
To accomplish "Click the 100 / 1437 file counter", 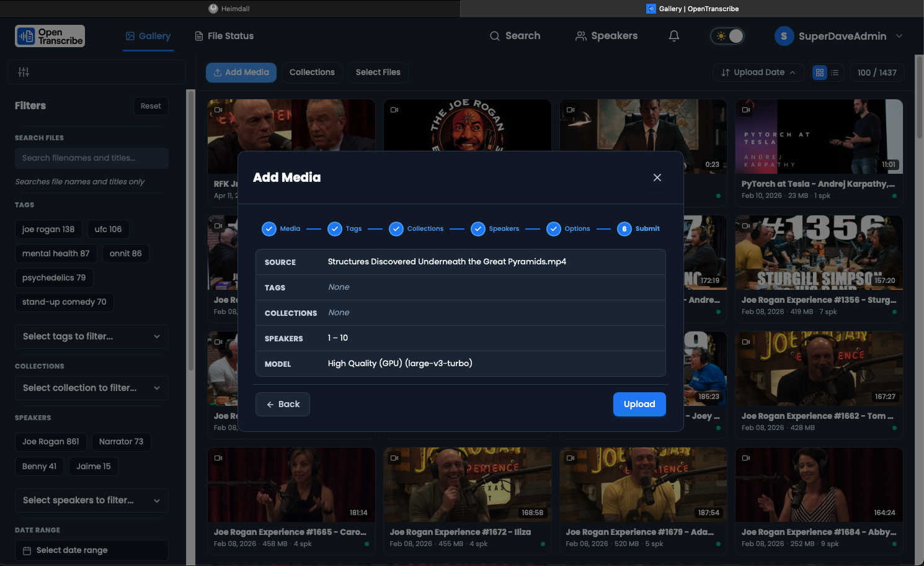I will [877, 73].
